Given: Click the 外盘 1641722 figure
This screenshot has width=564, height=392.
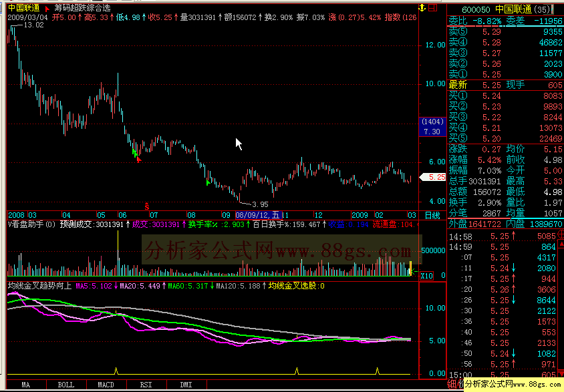Looking at the screenshot, I should click(x=484, y=224).
